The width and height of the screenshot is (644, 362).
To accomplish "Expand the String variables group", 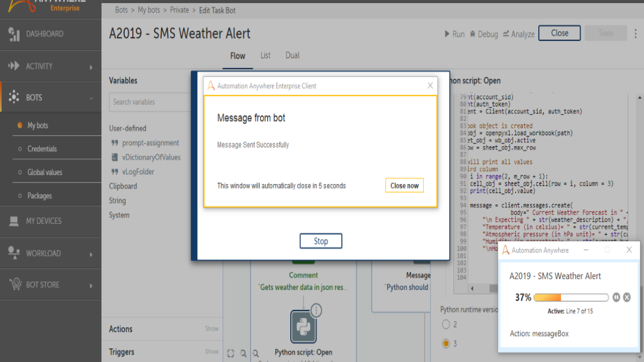I will (117, 201).
